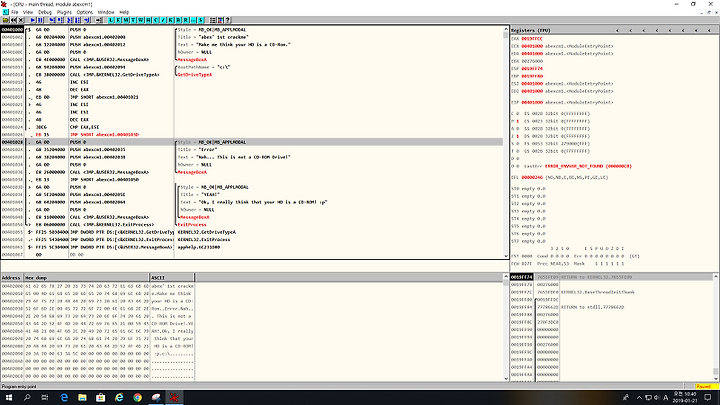The image size is (720, 405).
Task: Show CPU window via the C icon
Action: [x=156, y=20]
